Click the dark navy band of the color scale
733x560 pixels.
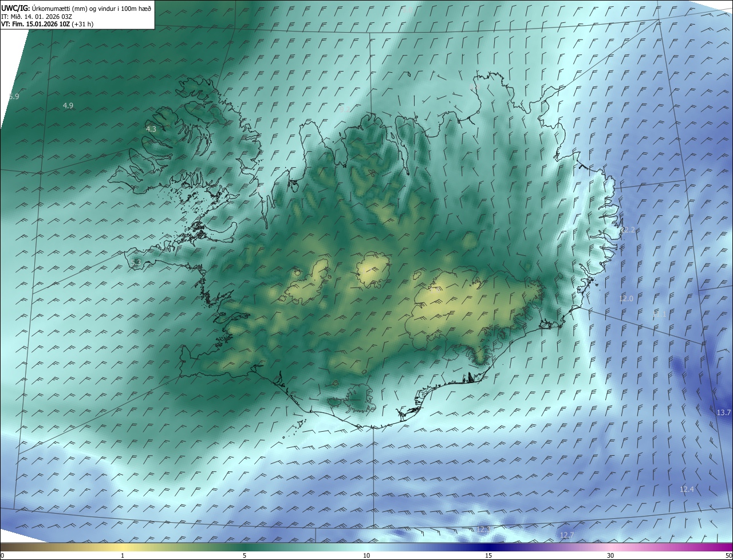(x=488, y=547)
